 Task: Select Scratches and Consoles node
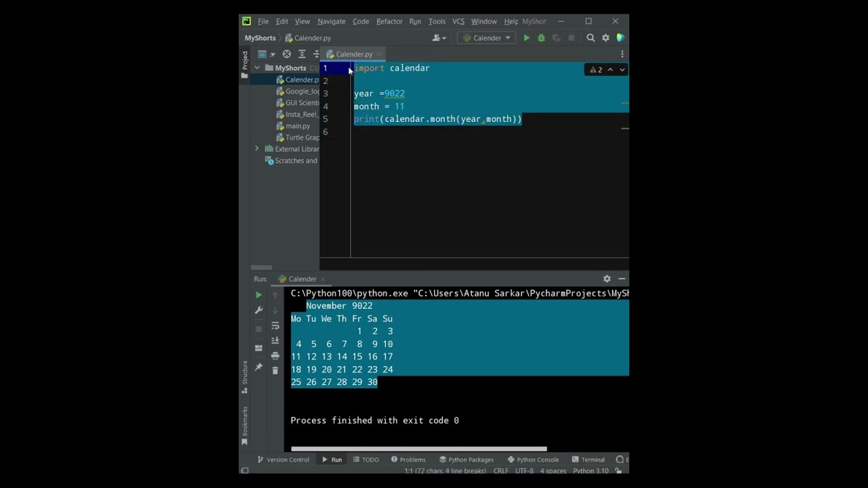(292, 161)
